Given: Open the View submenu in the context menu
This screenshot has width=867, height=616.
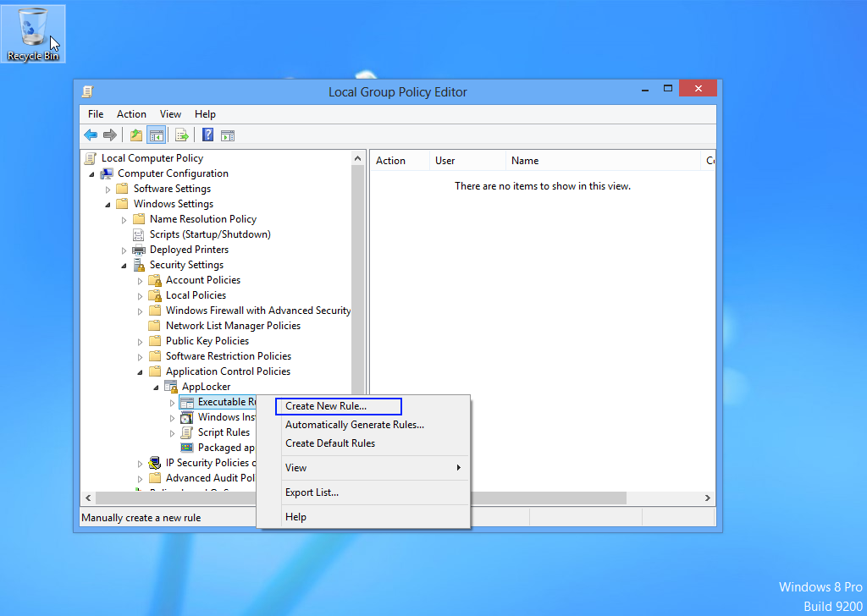Looking at the screenshot, I should 364,468.
